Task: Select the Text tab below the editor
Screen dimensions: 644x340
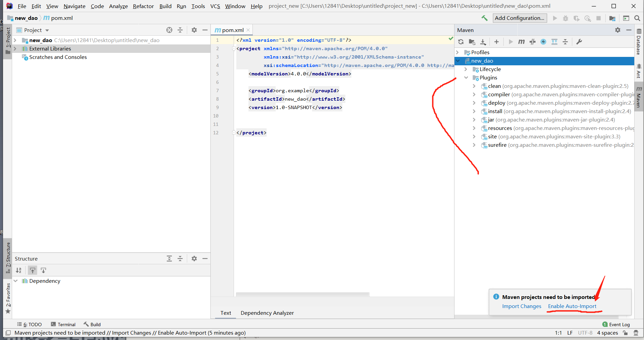Action: pyautogui.click(x=226, y=313)
